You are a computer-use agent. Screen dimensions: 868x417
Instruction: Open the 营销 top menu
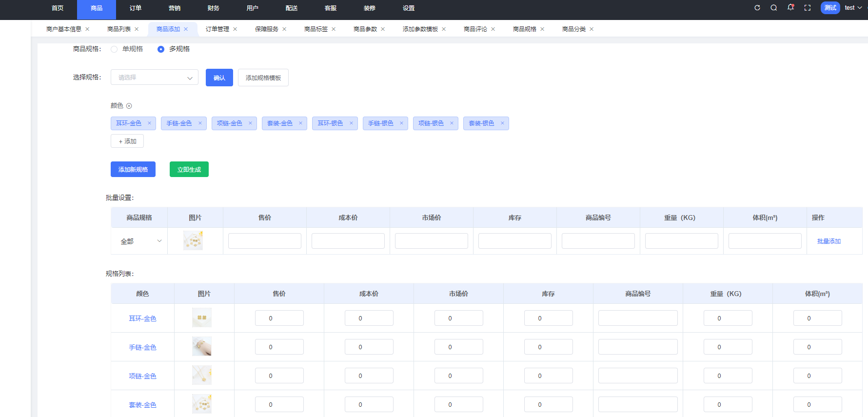tap(175, 8)
